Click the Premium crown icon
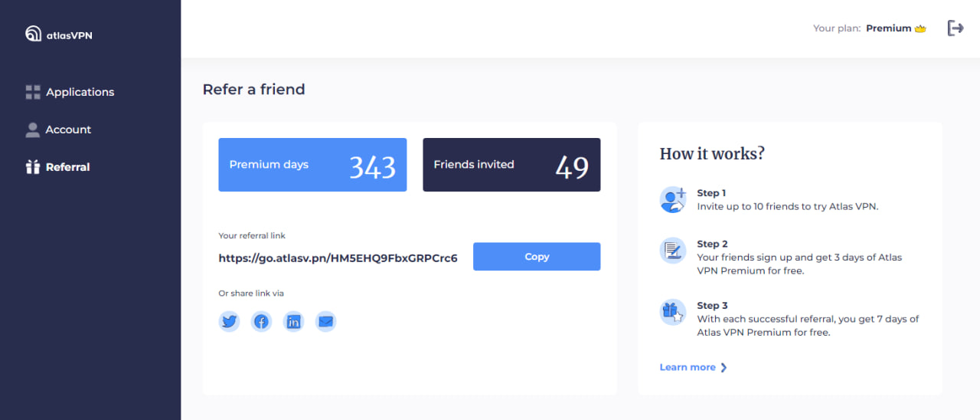This screenshot has width=980, height=420. click(x=920, y=28)
